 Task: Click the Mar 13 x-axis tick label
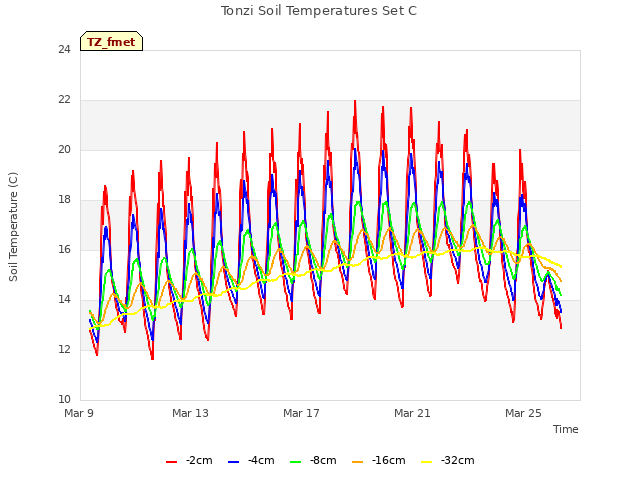pos(190,413)
